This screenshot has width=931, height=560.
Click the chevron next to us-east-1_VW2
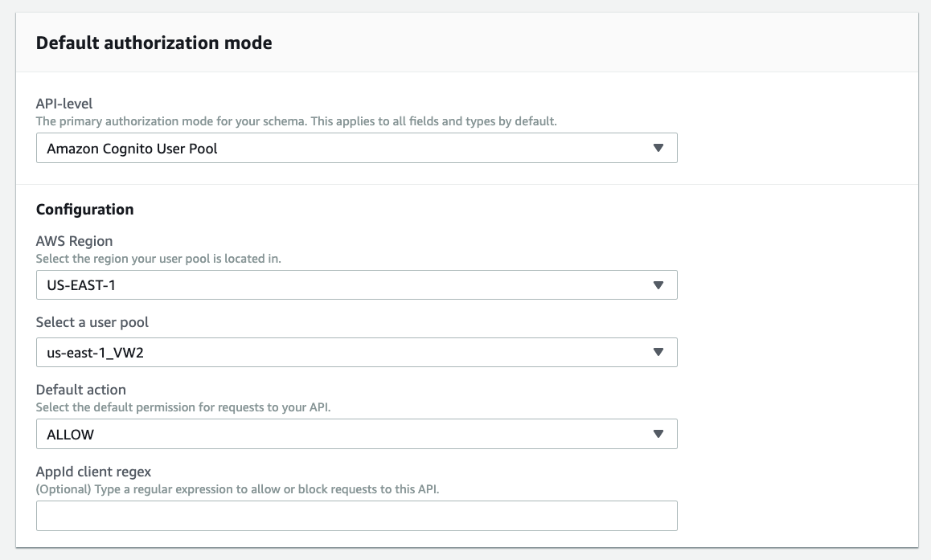(x=659, y=352)
